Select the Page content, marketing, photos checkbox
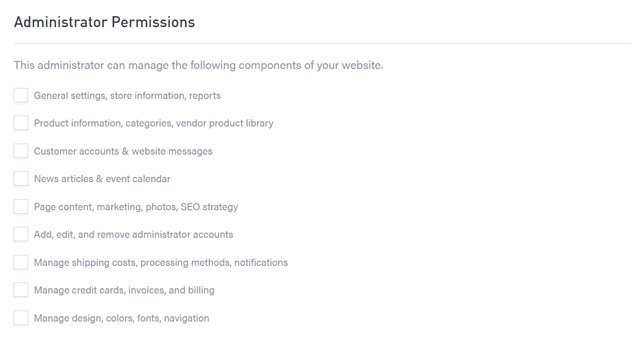 21,207
